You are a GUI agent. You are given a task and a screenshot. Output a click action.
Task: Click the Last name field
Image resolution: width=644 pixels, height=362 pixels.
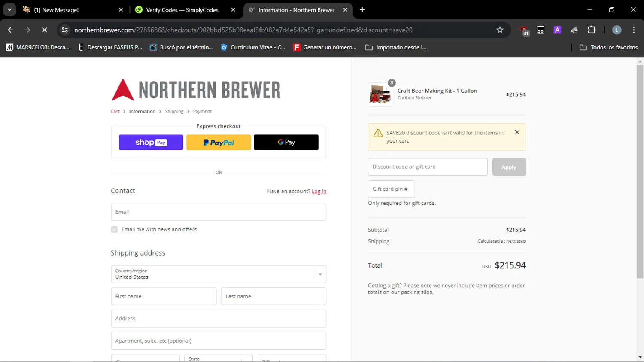[x=273, y=296]
